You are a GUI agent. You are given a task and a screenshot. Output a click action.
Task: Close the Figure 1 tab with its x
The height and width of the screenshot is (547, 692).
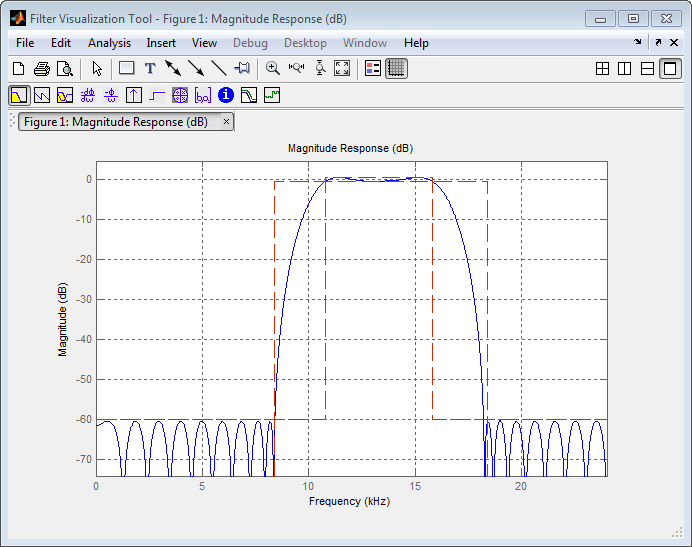(x=227, y=122)
